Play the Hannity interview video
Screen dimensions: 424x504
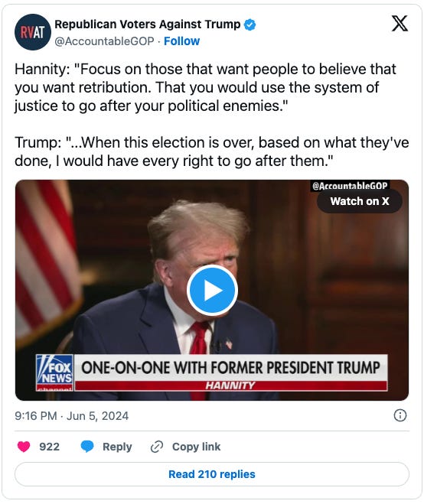click(x=212, y=290)
